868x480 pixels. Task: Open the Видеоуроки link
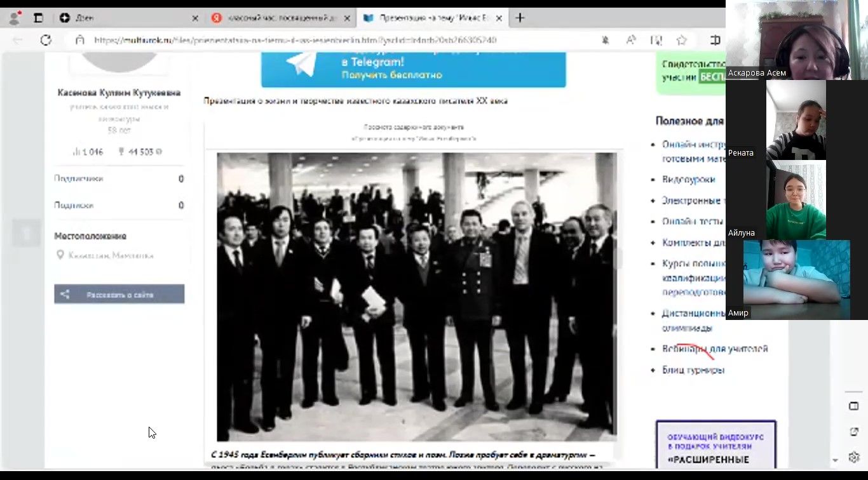tap(688, 180)
